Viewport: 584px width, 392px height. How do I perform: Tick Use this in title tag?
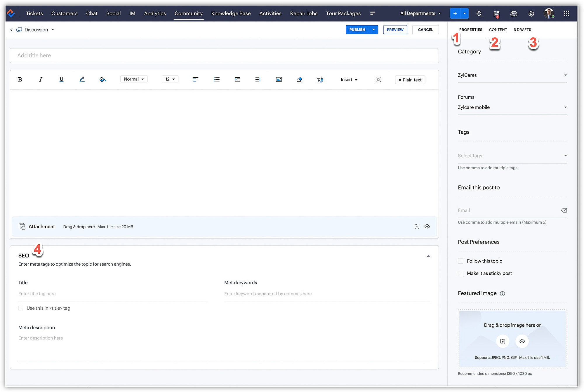pos(21,308)
